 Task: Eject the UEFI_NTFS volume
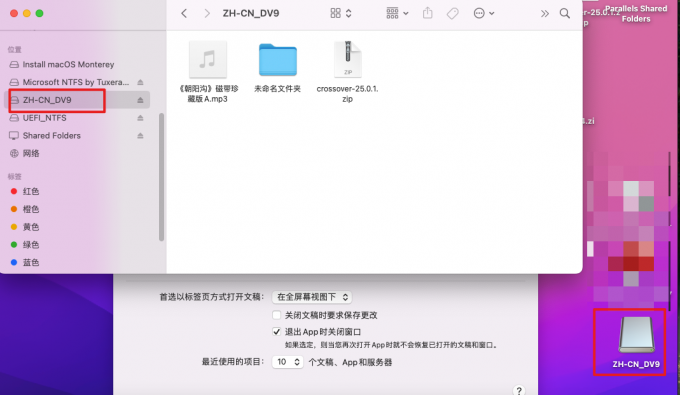(x=140, y=118)
